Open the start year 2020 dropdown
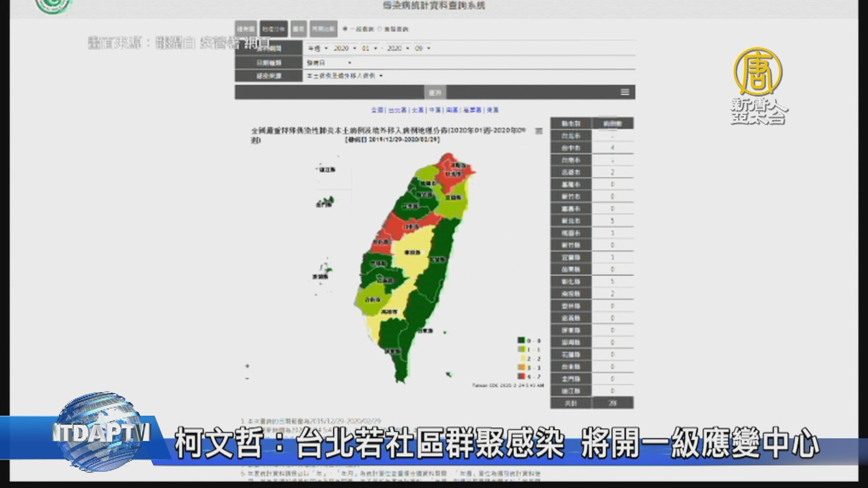Screen dimensions: 868x488 (x=344, y=48)
